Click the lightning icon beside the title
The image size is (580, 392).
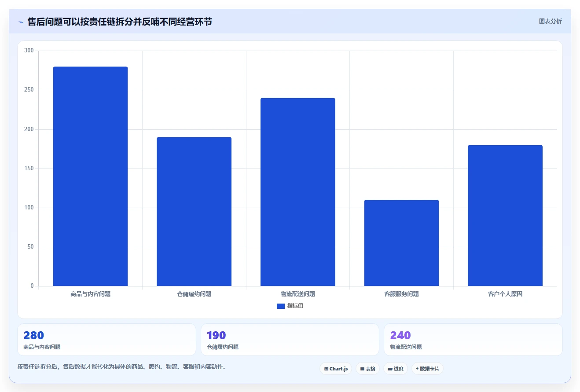tap(21, 22)
